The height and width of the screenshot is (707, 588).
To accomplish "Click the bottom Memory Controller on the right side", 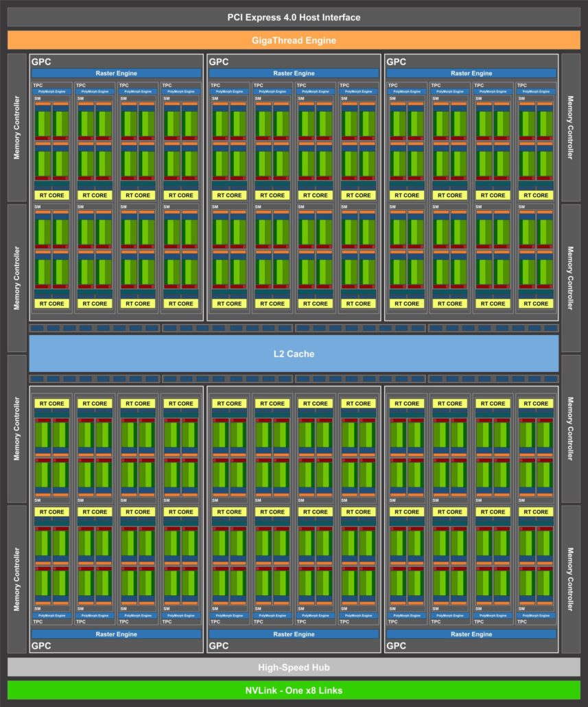I will 571,579.
